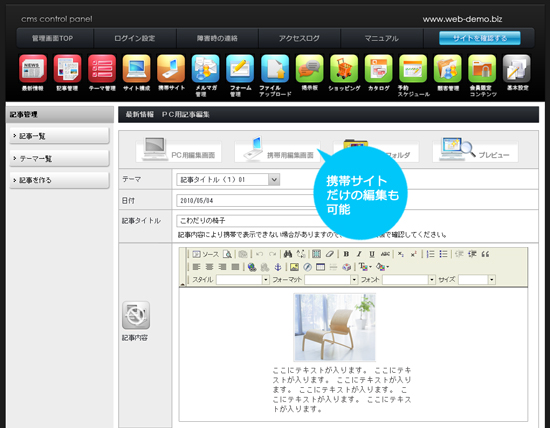Open the スタイル style dropdown

(x=266, y=280)
